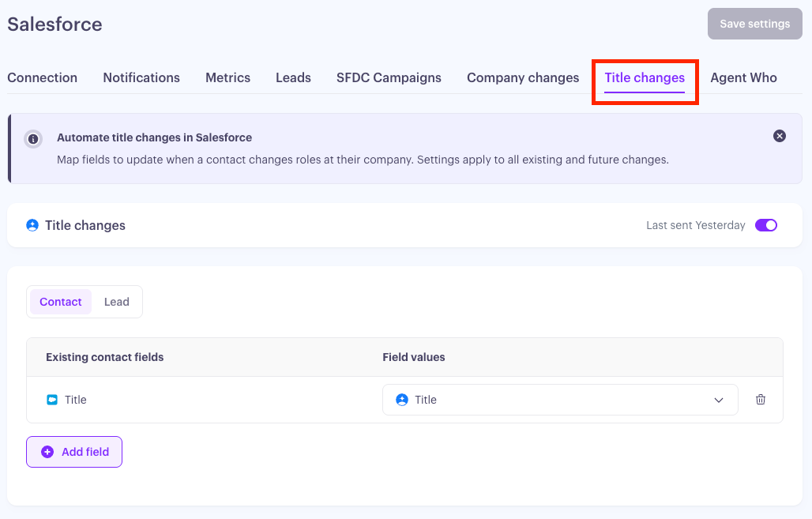Click the person icon inside Title dropdown

click(x=402, y=400)
